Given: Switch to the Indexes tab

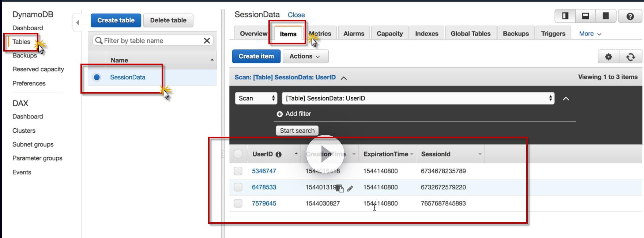Looking at the screenshot, I should click(426, 33).
